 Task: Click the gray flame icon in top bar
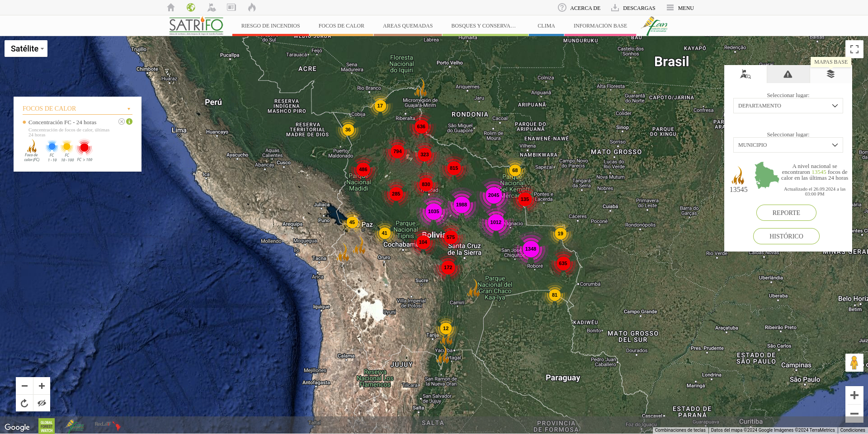(252, 7)
